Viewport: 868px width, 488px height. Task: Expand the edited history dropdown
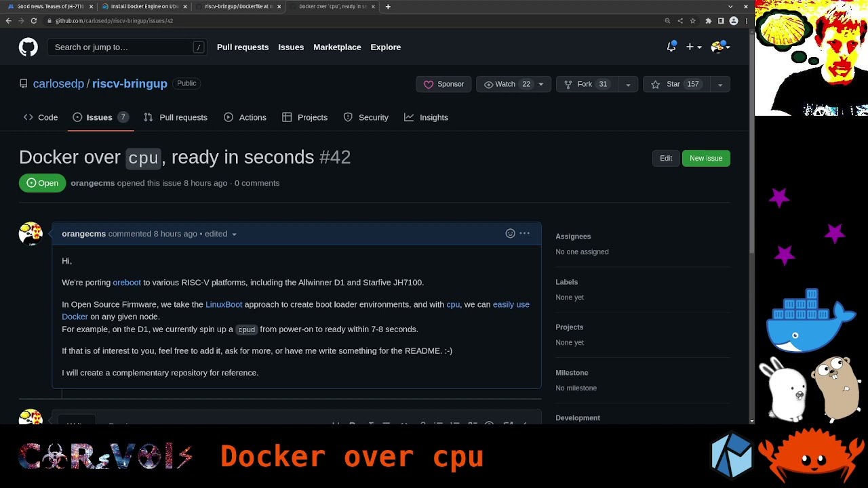coord(221,234)
